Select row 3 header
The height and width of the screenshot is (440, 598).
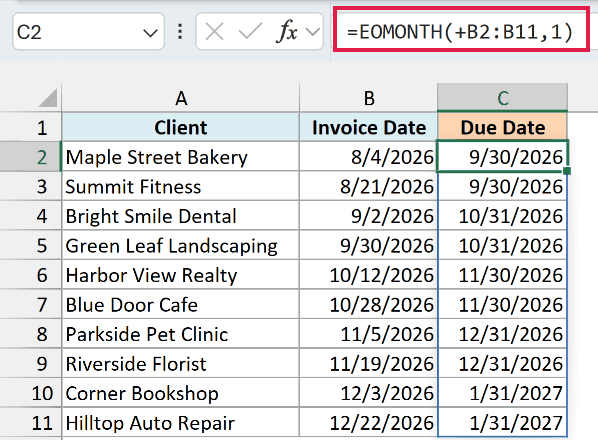pos(31,186)
